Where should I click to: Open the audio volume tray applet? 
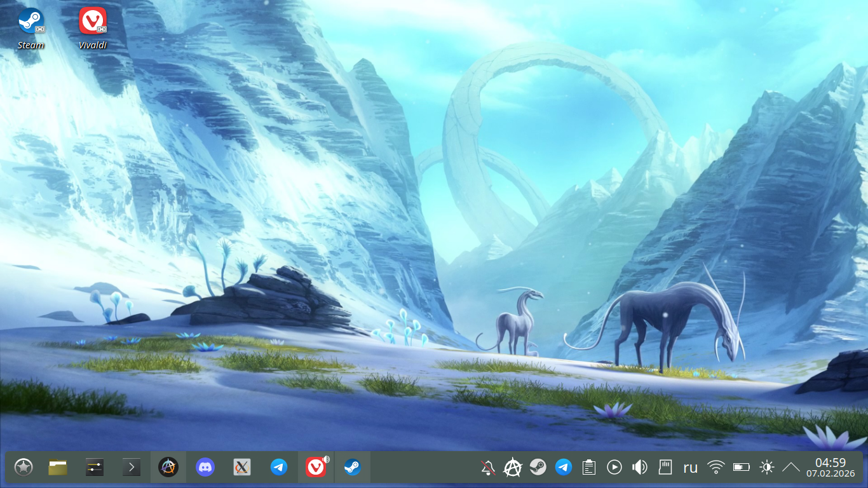[x=640, y=468]
